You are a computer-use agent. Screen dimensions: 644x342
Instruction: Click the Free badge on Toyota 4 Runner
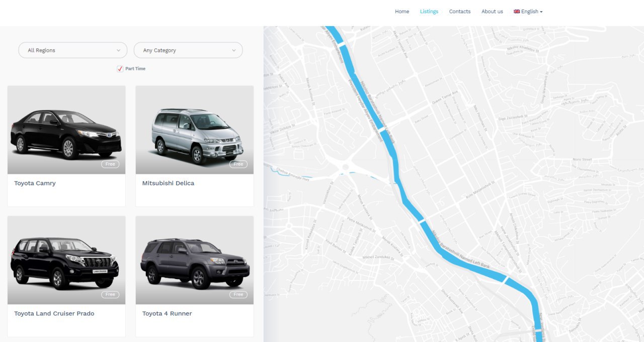pyautogui.click(x=238, y=295)
